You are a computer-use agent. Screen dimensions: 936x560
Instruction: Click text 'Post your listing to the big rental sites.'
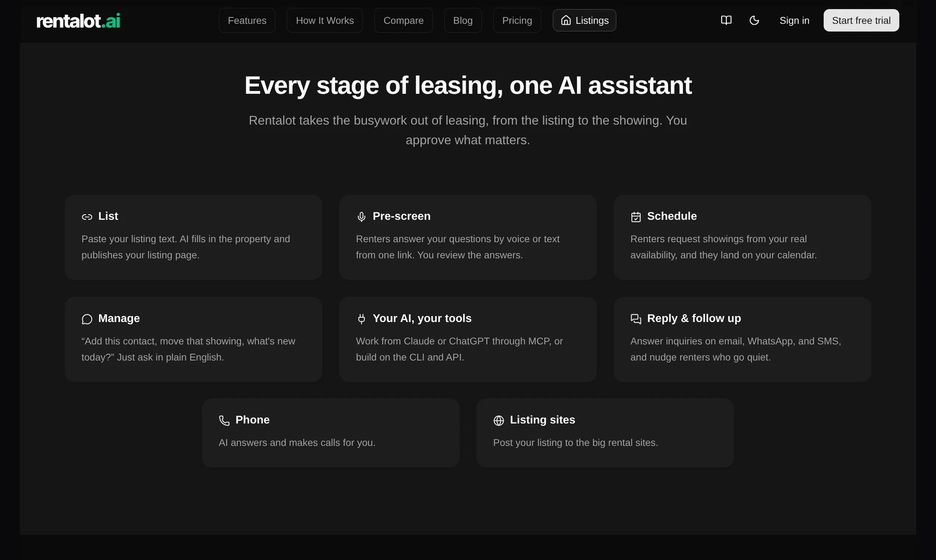pyautogui.click(x=576, y=442)
